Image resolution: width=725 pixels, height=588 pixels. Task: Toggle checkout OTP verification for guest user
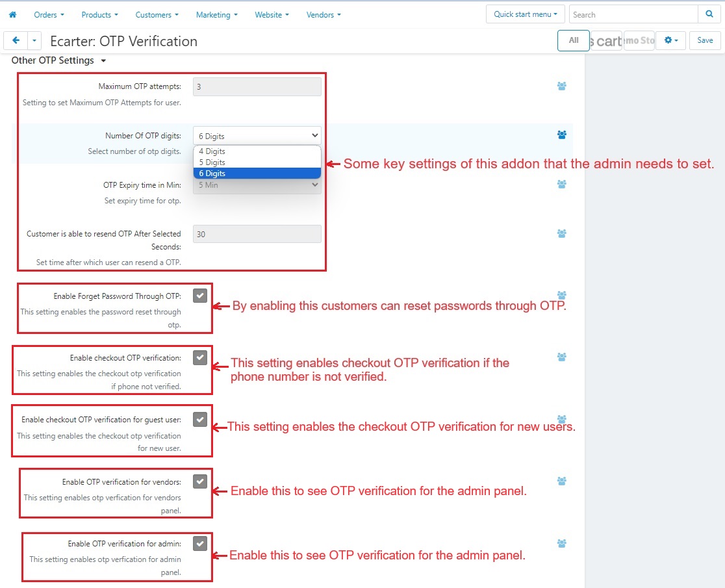pos(200,420)
